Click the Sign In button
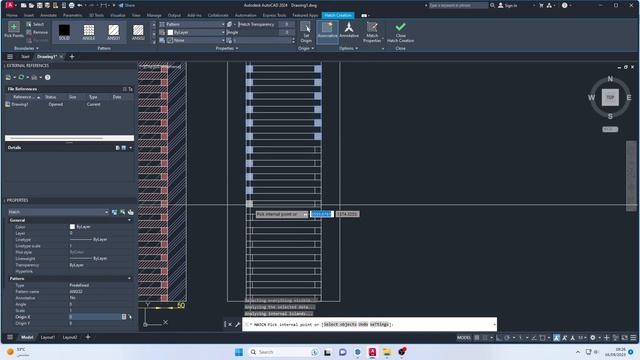This screenshot has height=360, width=640. tap(508, 5)
